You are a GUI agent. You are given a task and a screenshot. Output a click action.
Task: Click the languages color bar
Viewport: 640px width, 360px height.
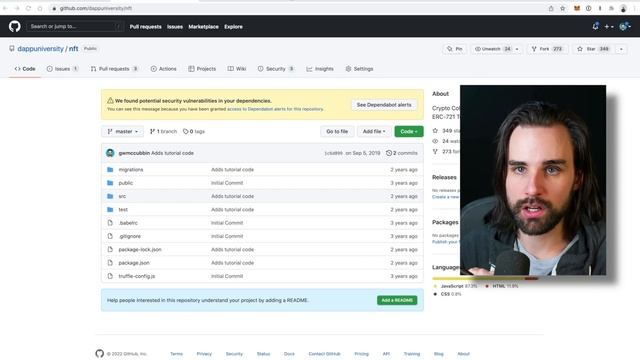click(x=485, y=278)
